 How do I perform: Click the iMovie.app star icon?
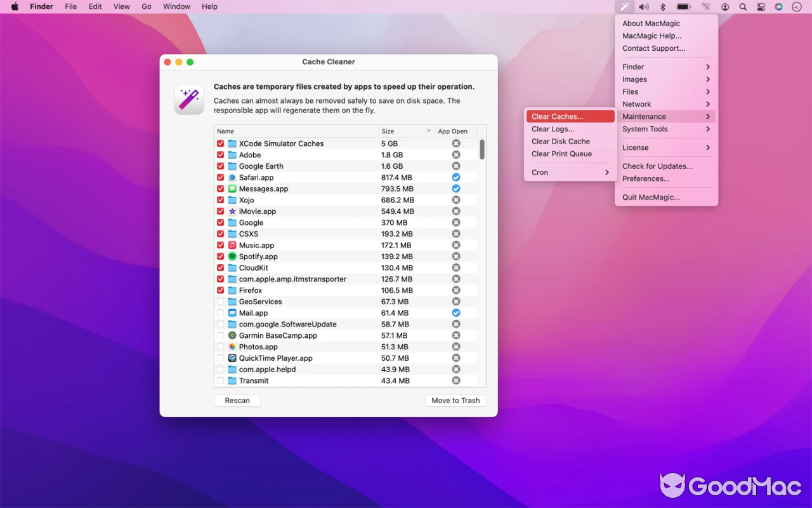tap(231, 211)
